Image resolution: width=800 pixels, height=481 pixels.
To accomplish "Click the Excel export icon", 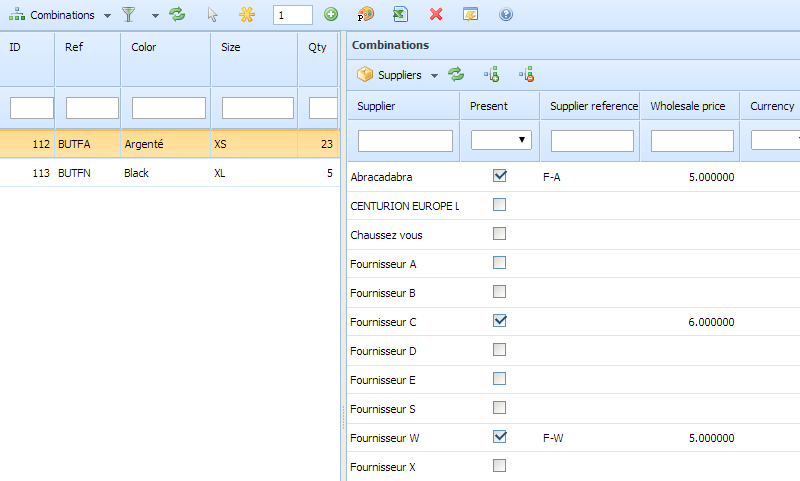I will click(400, 15).
